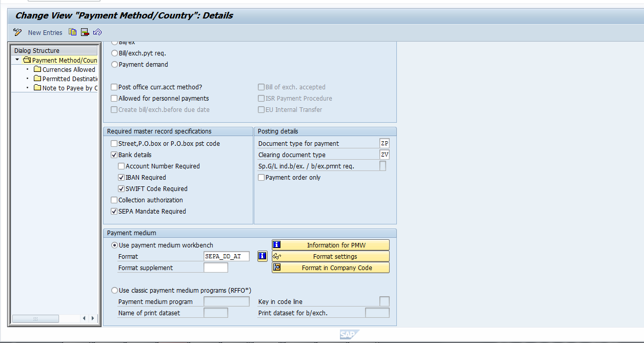Click the Format supplement label
The width and height of the screenshot is (644, 343).
coord(146,268)
